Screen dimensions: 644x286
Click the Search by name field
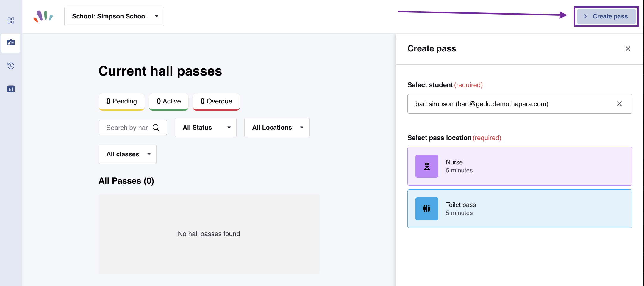[133, 128]
